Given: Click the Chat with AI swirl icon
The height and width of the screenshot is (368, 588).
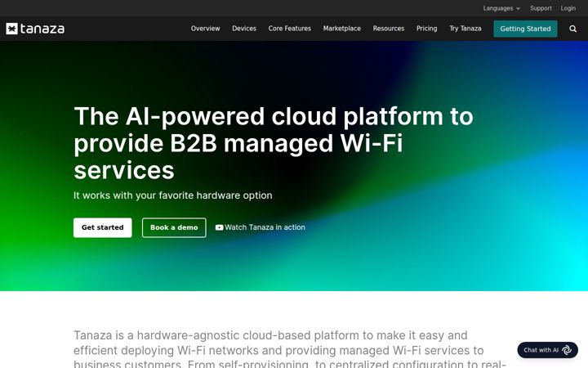Looking at the screenshot, I should click(x=567, y=350).
